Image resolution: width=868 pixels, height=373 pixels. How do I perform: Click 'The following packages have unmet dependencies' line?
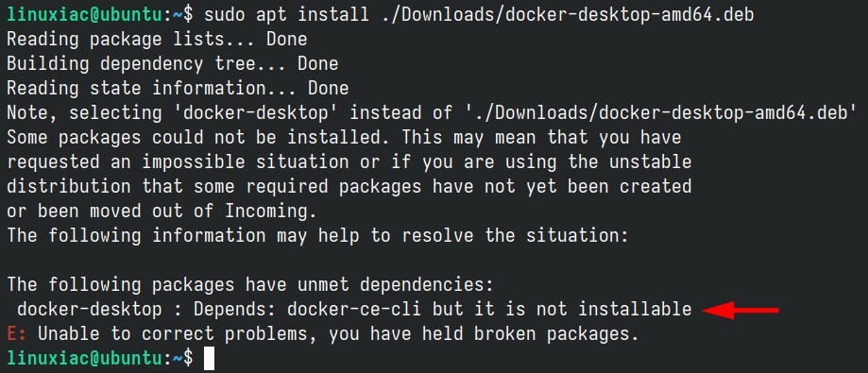pyautogui.click(x=250, y=285)
